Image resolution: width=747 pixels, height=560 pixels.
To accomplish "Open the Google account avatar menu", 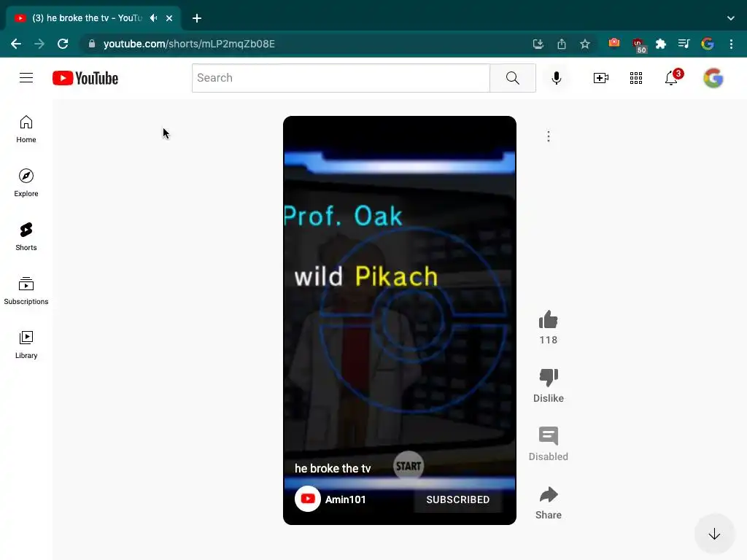I will tap(713, 78).
